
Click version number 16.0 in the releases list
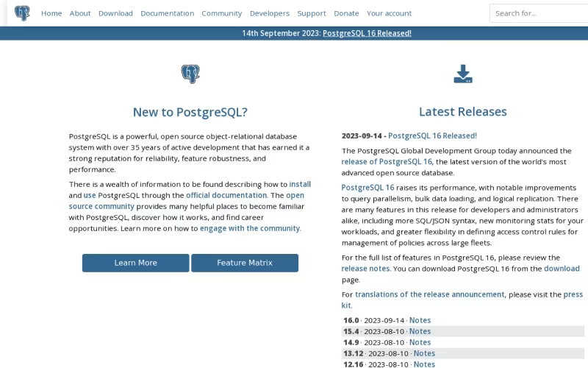point(351,320)
